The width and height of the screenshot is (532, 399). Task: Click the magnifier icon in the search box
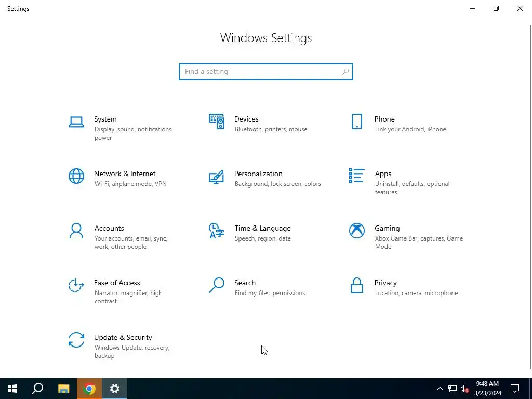(x=345, y=72)
